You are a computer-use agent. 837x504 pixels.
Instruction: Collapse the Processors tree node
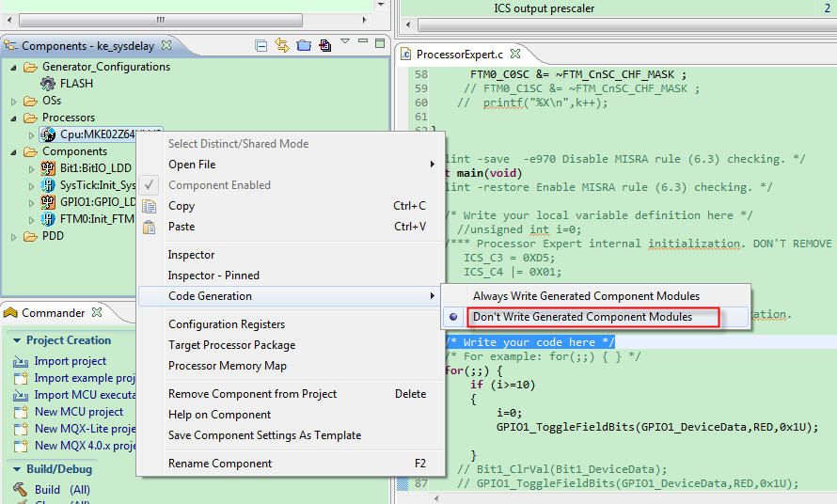[x=14, y=118]
